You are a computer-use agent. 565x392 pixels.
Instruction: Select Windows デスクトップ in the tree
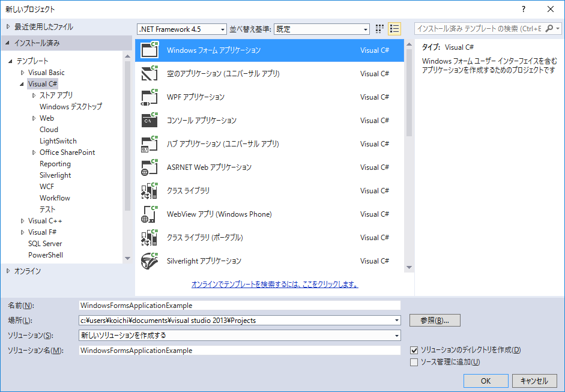[x=71, y=107]
